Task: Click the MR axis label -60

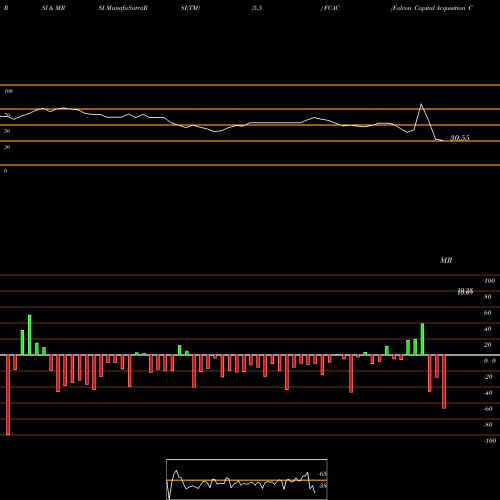Action: point(488,409)
